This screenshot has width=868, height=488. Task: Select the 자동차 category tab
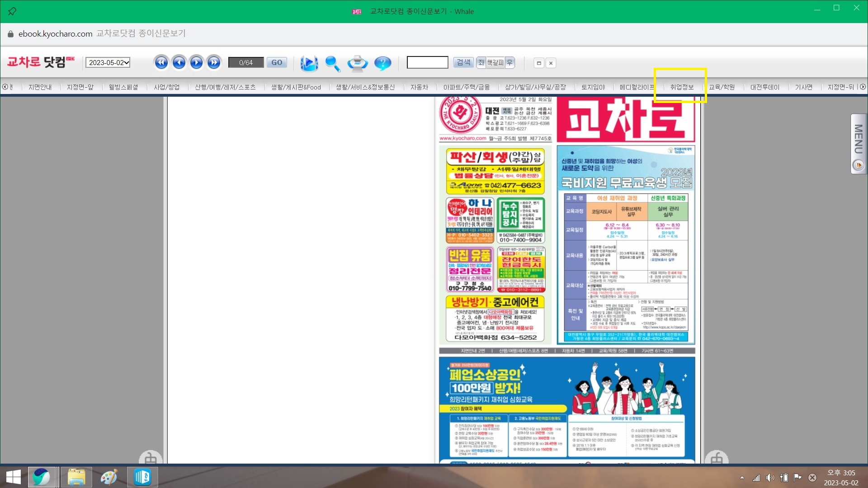pos(419,87)
